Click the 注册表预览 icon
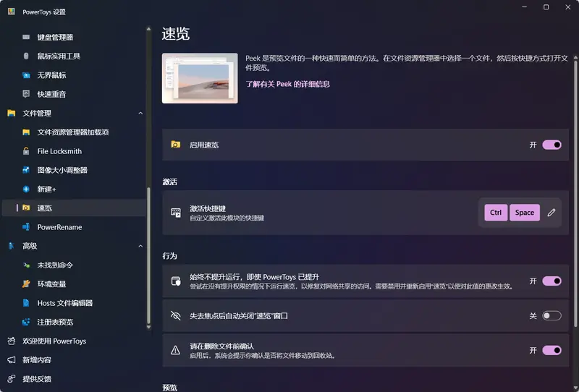The width and height of the screenshot is (579, 392). coord(26,322)
